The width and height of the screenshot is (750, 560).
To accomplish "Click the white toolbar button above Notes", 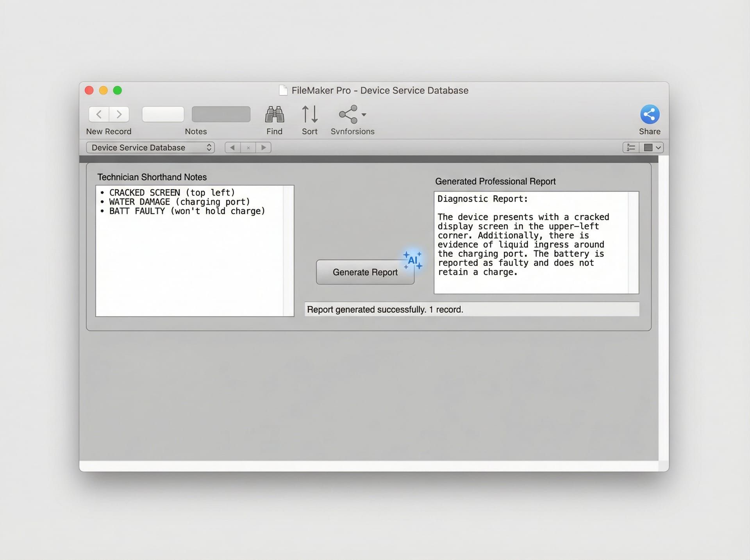I will [163, 114].
